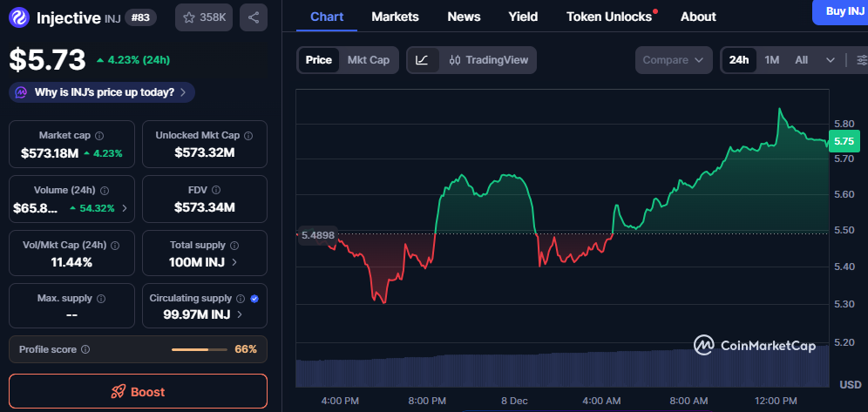The height and width of the screenshot is (412, 868).
Task: Click the Market cap info icon
Action: tap(99, 136)
